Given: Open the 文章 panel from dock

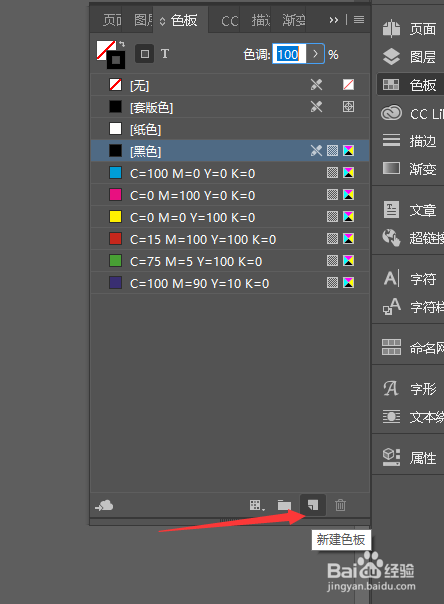Looking at the screenshot, I should click(x=409, y=210).
